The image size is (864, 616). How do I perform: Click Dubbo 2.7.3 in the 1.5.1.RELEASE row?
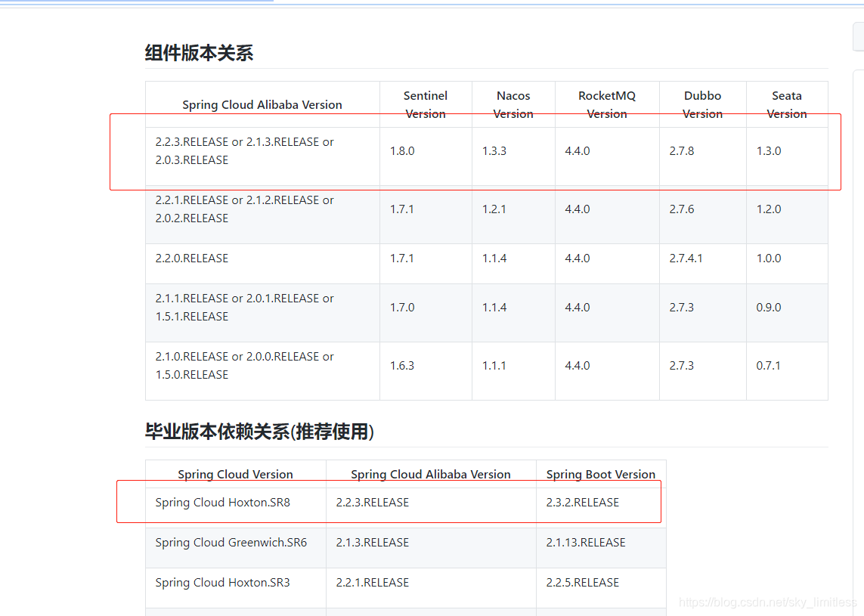[x=682, y=308]
